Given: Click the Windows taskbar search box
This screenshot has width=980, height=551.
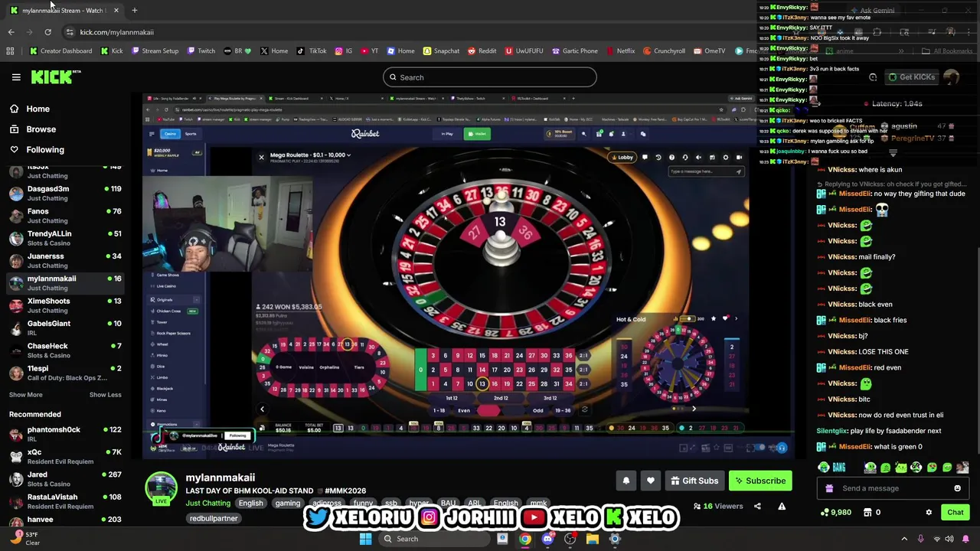Looking at the screenshot, I should click(435, 539).
